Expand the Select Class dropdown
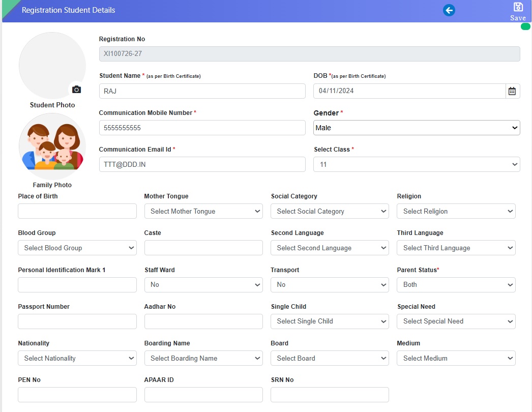 [416, 164]
